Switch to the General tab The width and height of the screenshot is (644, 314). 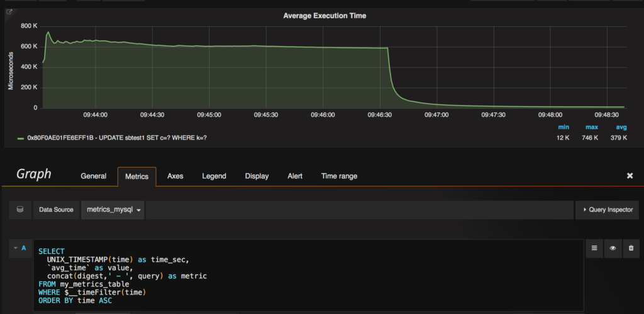point(93,176)
